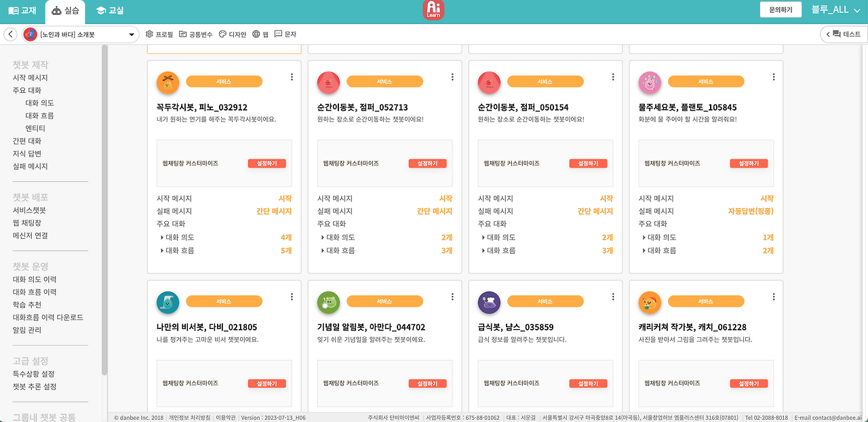
Task: Open the 테스트 chat panel
Action: (843, 33)
